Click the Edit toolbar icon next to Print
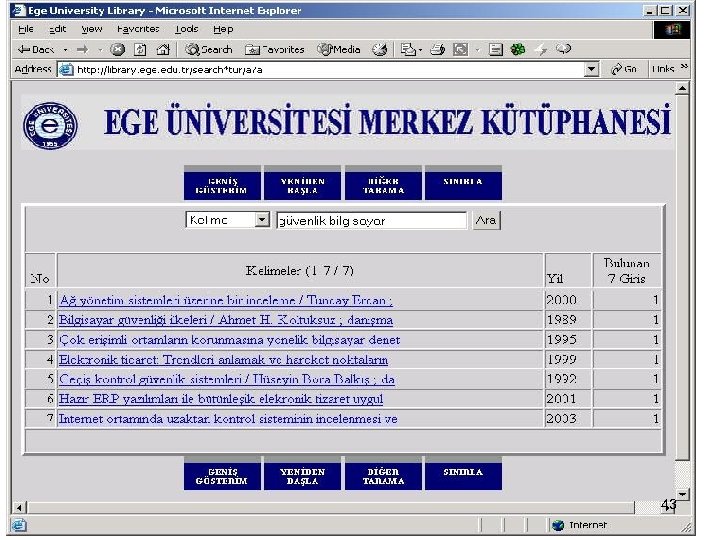 (x=461, y=49)
